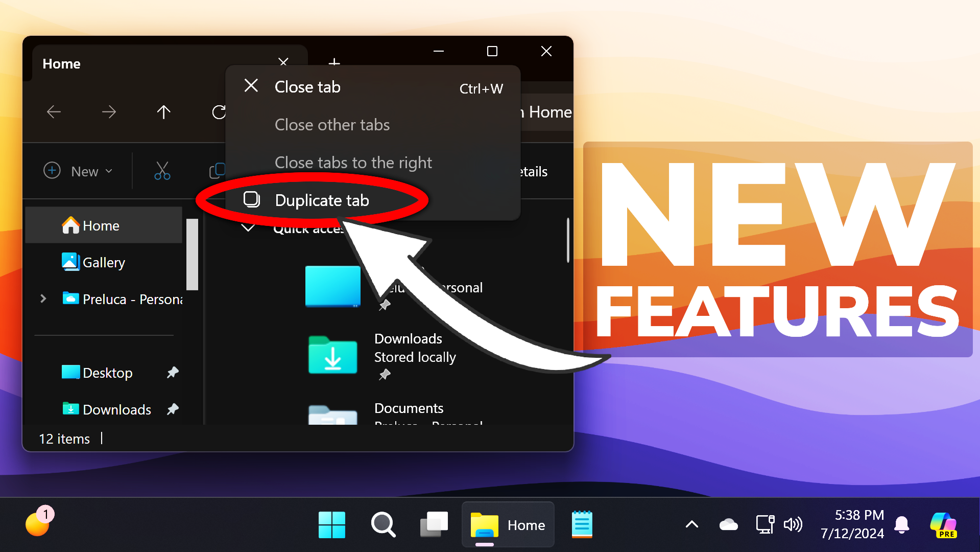
Task: Expand hidden icons in the system tray
Action: point(691,524)
